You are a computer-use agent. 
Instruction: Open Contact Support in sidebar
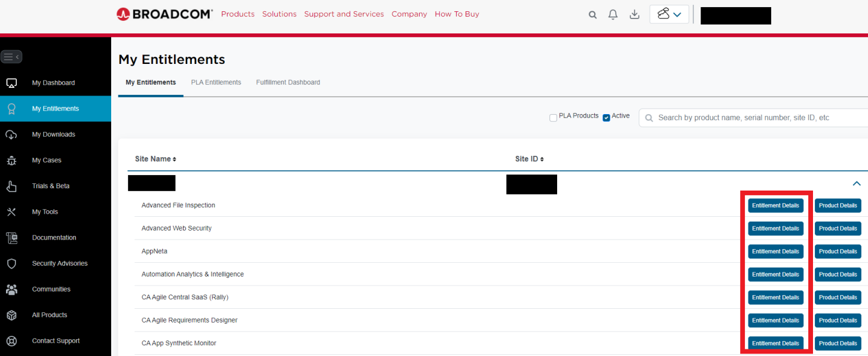(x=56, y=341)
